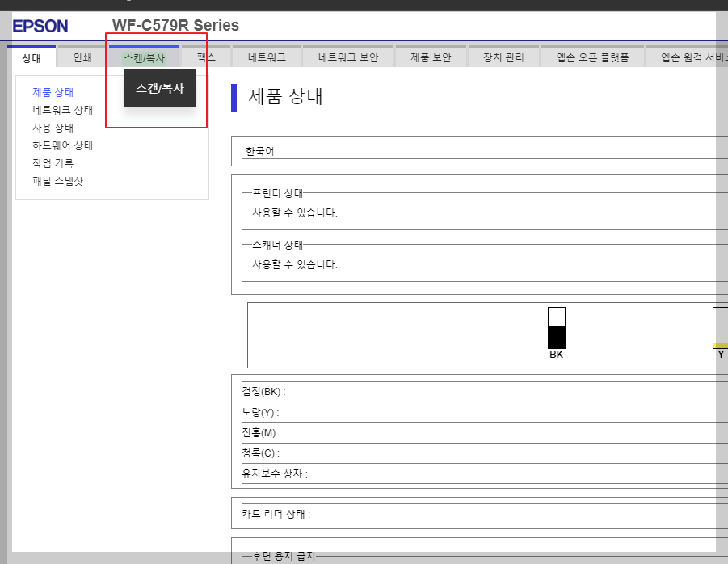Click the EPSON logo
This screenshot has height=564, width=728.
[40, 26]
